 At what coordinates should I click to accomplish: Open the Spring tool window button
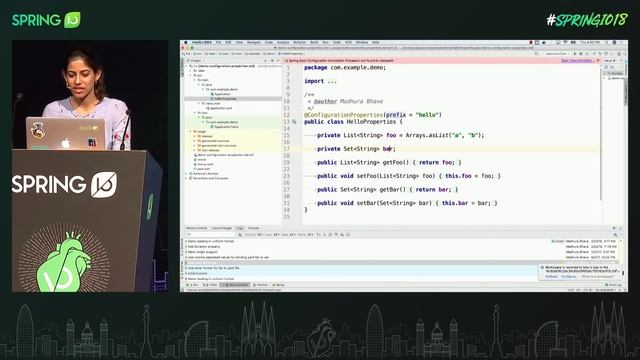coord(278,285)
